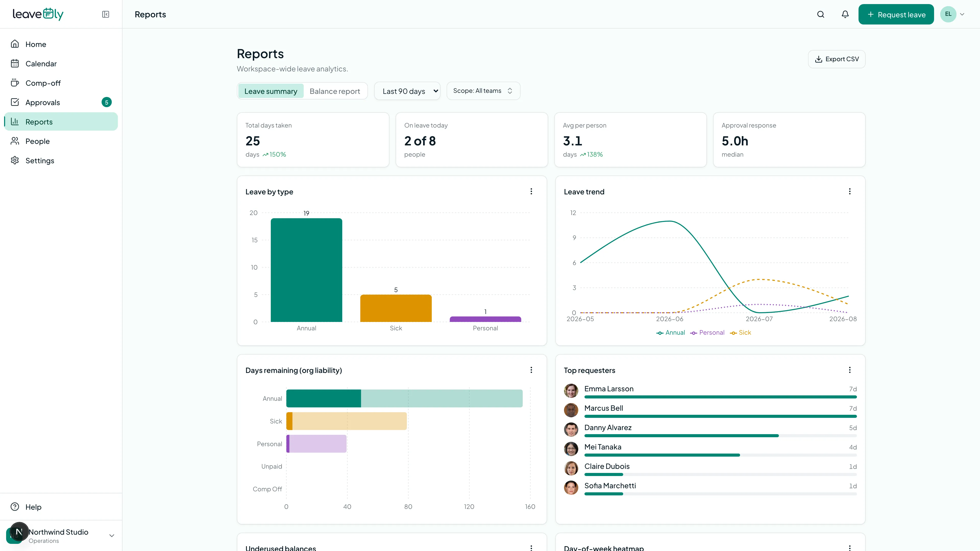
Task: Open Underused balances options menu
Action: tap(531, 548)
